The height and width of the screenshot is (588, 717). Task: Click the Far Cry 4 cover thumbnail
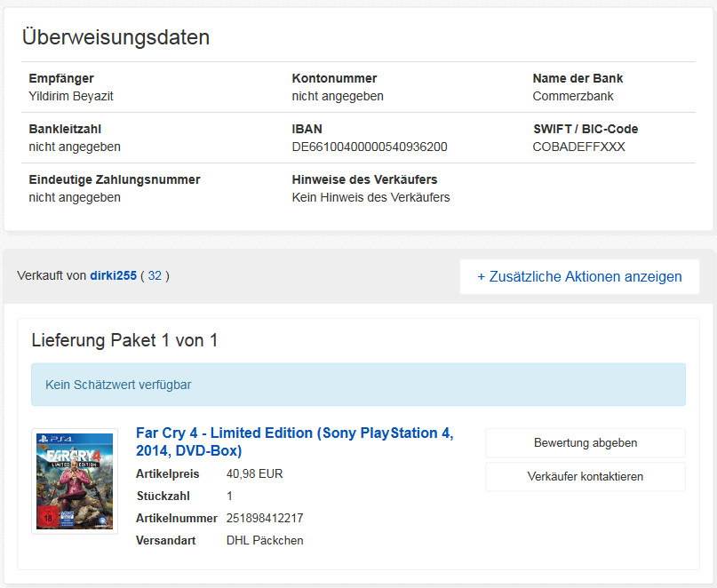pos(75,481)
